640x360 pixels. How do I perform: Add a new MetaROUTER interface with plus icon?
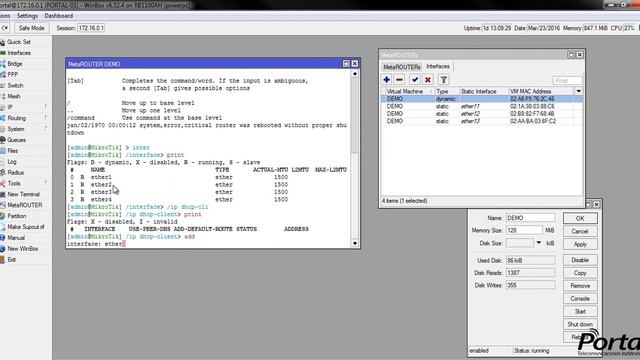[387, 80]
